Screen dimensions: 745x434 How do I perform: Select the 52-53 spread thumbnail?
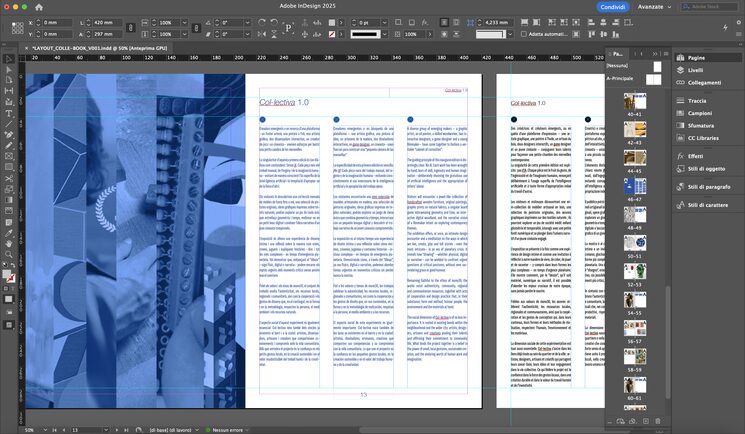coord(635,271)
